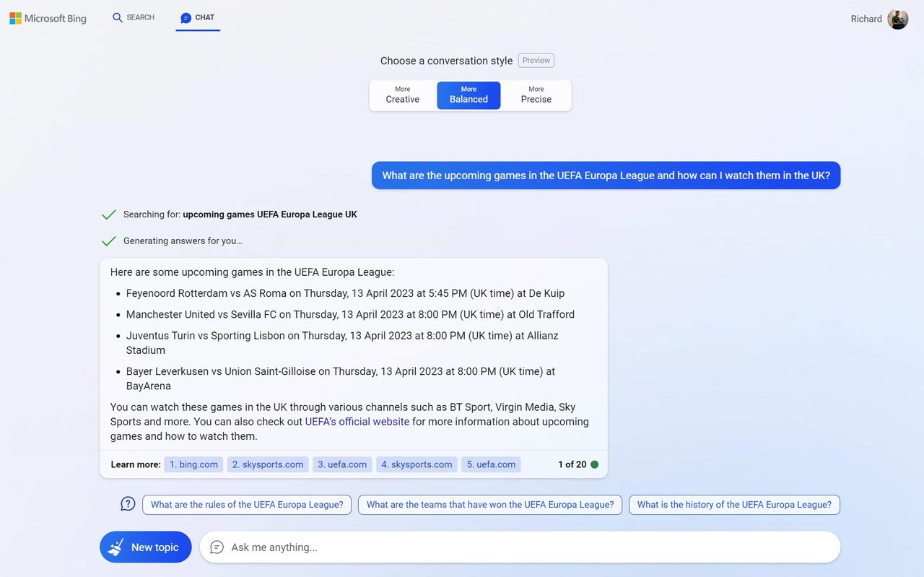
Task: Click the user question message bubble
Action: pyautogui.click(x=606, y=175)
